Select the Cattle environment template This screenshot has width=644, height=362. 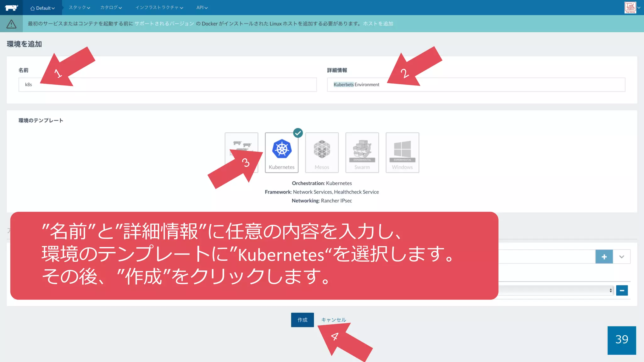pyautogui.click(x=241, y=152)
